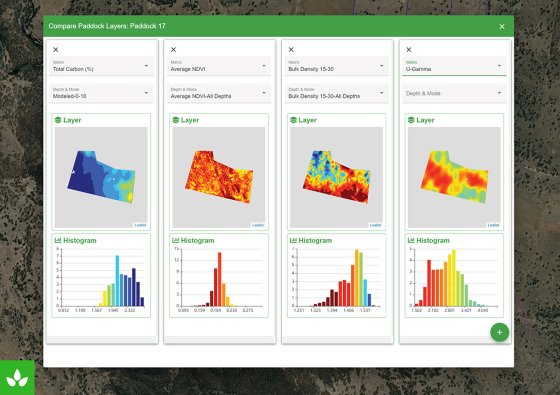Image resolution: width=560 pixels, height=395 pixels.
Task: Open the Leaflet link on the NDVI map
Action: coord(258,225)
